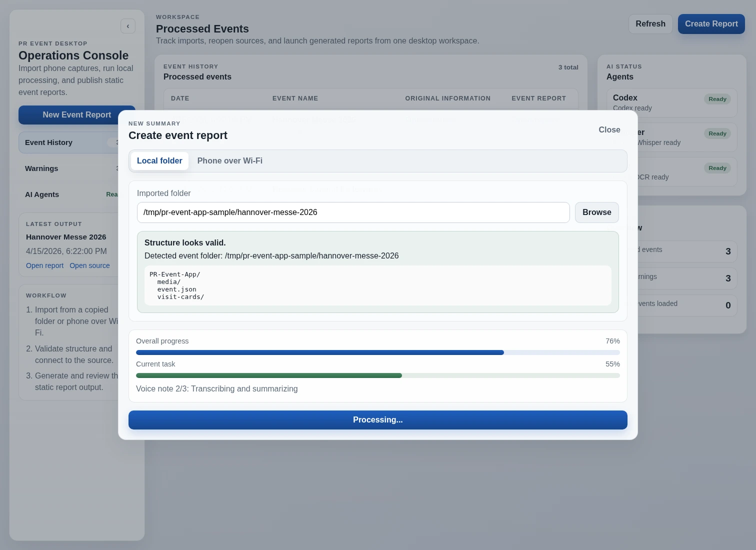Click the Imported folder path field
The height and width of the screenshot is (550, 756).
pyautogui.click(x=353, y=212)
